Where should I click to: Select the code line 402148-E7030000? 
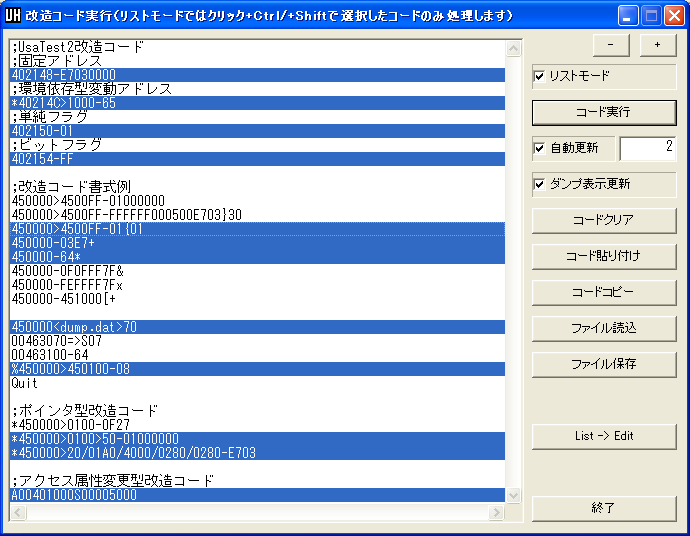(257, 75)
